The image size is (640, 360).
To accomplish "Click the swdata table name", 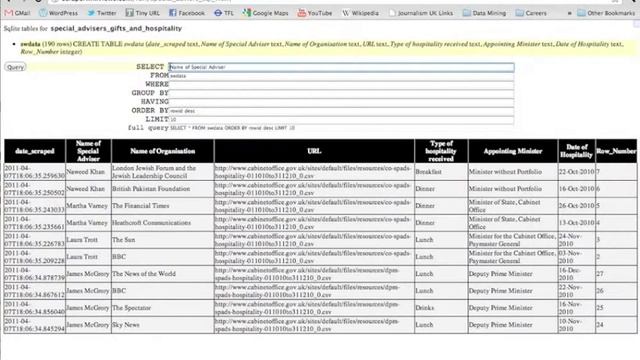I will (31, 44).
